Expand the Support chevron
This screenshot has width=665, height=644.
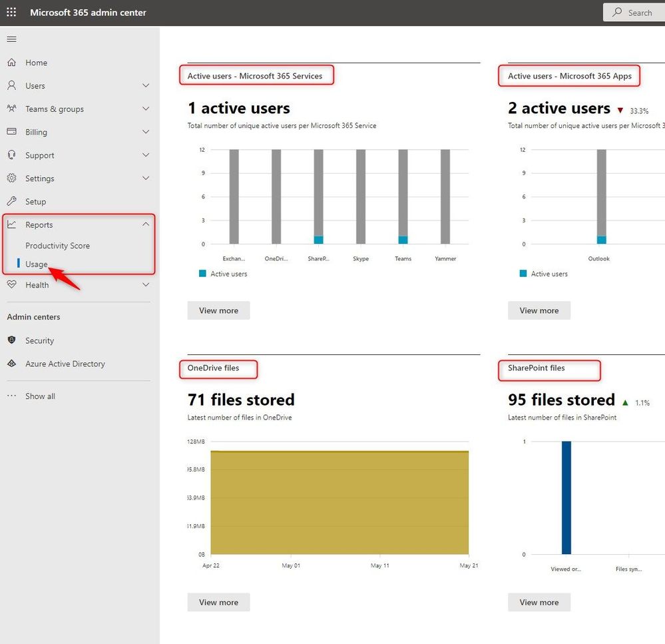point(146,155)
